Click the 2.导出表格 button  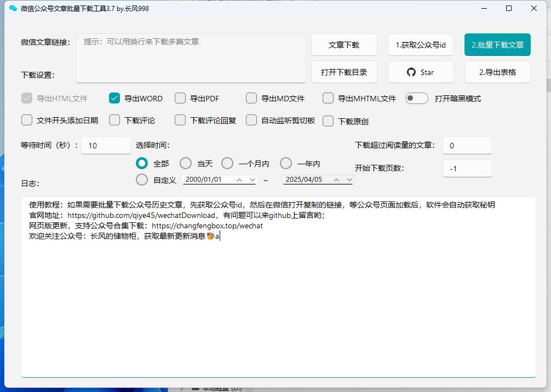coord(497,72)
